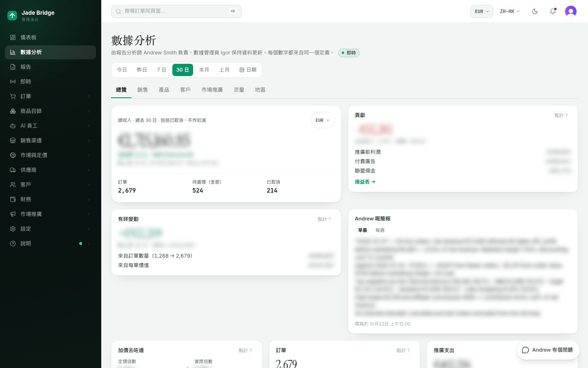Image resolution: width=588 pixels, height=368 pixels.
Task: Click 點計？ in 有咩變動 card
Action: coord(324,219)
